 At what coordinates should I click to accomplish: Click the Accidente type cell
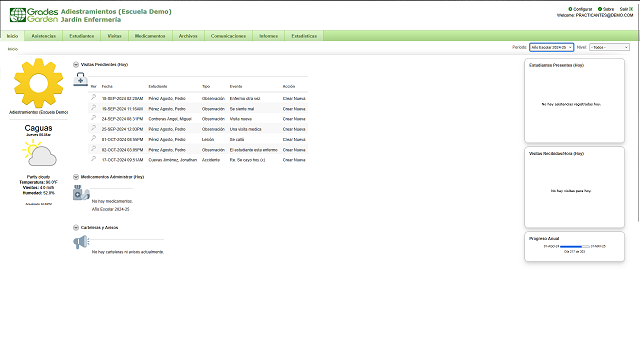point(211,160)
